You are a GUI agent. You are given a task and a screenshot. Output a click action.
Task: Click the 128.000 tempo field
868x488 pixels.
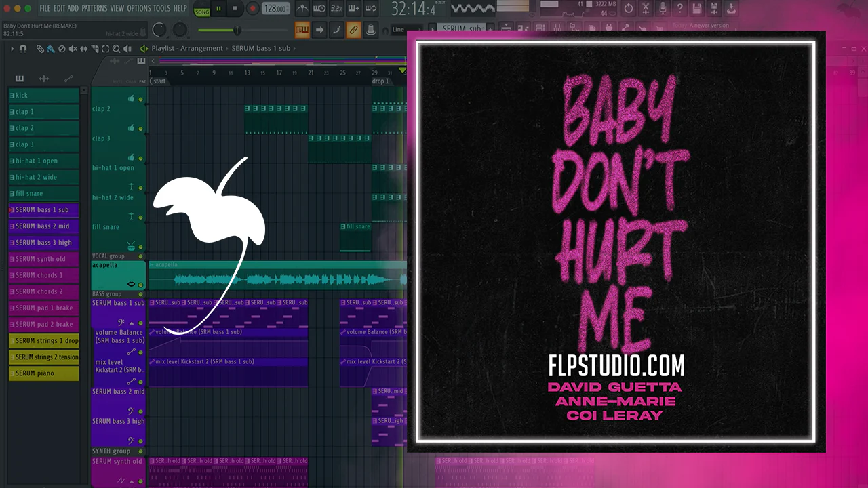point(276,9)
